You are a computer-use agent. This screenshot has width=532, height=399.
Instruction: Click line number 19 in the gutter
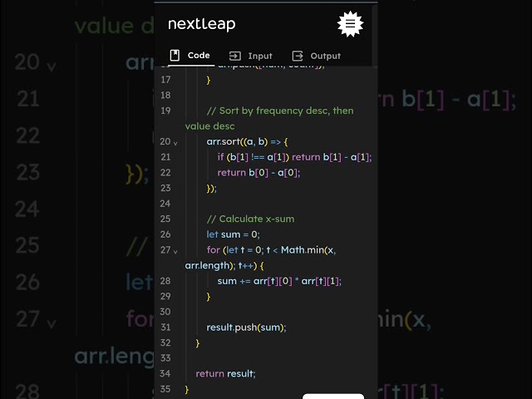pos(165,111)
